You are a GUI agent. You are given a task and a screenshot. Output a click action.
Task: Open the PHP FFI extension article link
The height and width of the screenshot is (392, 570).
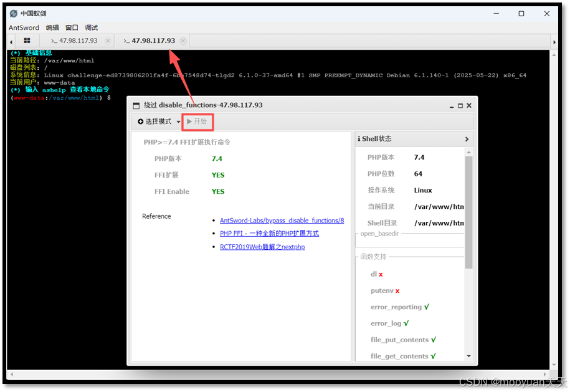(269, 234)
